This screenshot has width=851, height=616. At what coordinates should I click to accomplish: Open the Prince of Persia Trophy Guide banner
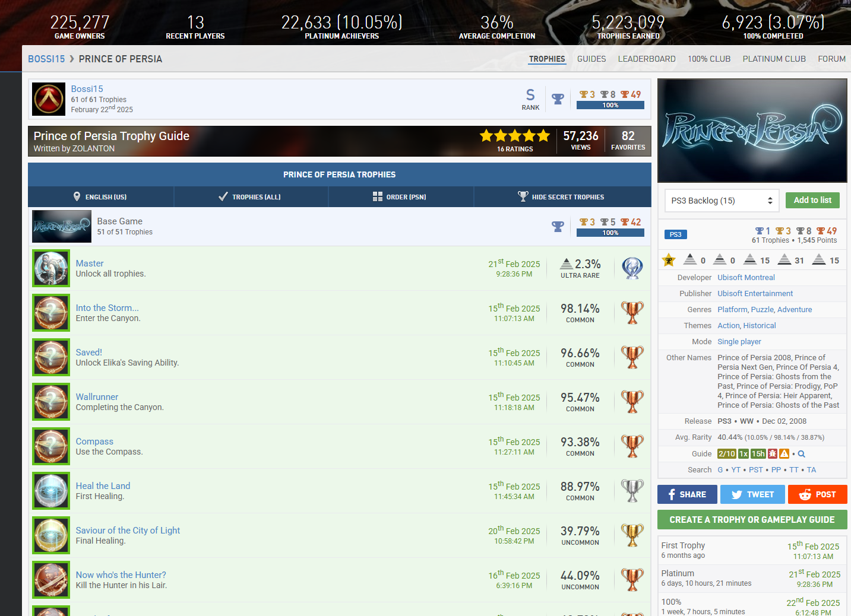(x=340, y=141)
